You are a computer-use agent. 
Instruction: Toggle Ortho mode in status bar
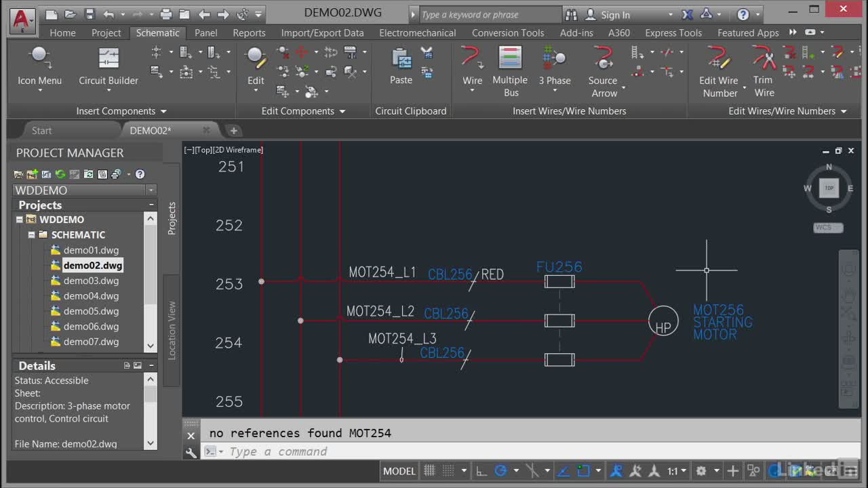click(481, 470)
